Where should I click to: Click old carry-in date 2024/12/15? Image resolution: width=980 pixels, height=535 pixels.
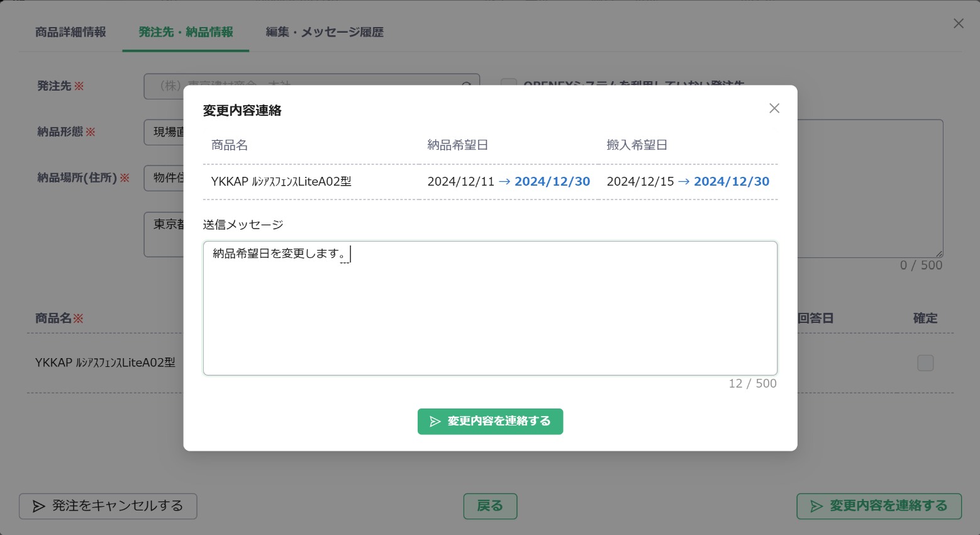[x=640, y=182]
